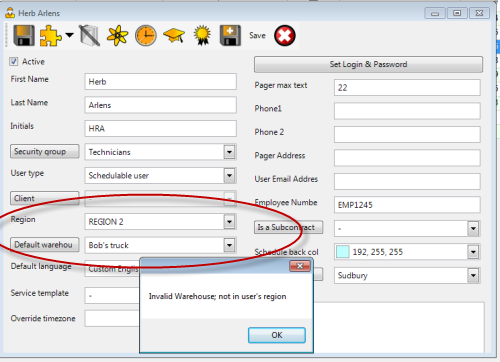Click the save-and-new disk icon
This screenshot has height=362, width=500.
click(230, 35)
